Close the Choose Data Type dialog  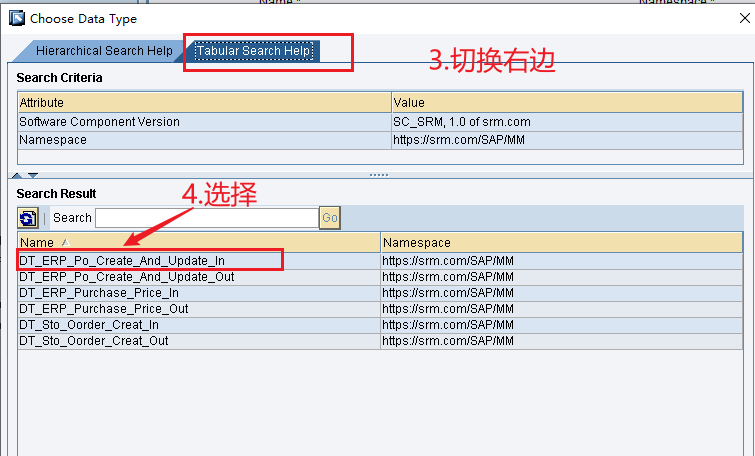(744, 18)
